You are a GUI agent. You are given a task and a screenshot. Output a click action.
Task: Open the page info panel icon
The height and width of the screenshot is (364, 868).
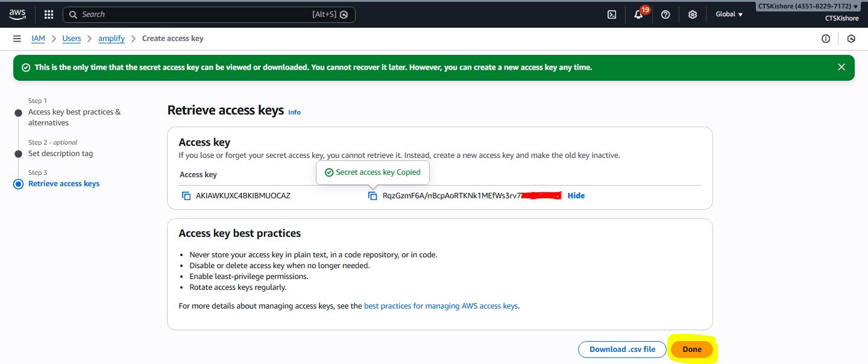(826, 39)
